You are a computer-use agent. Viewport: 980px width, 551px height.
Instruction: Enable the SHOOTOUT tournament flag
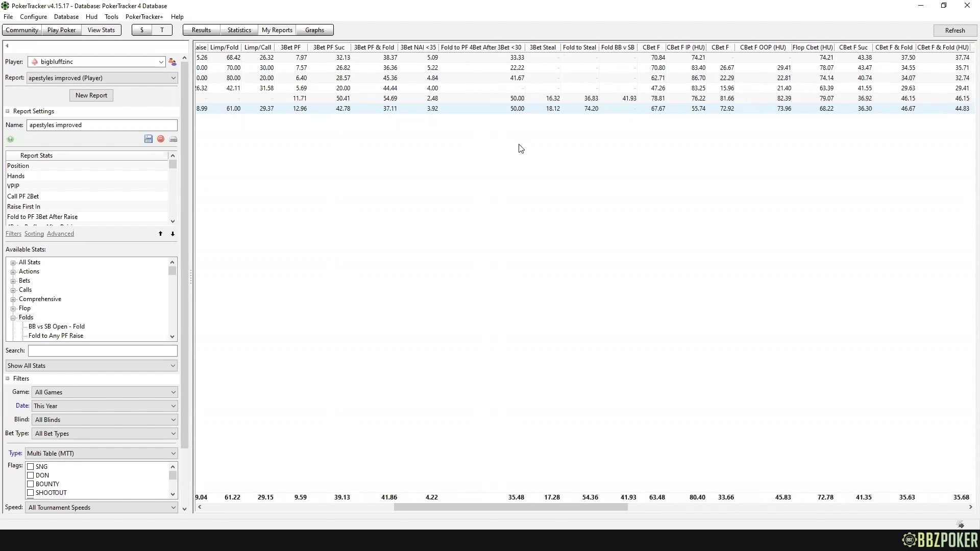point(30,492)
